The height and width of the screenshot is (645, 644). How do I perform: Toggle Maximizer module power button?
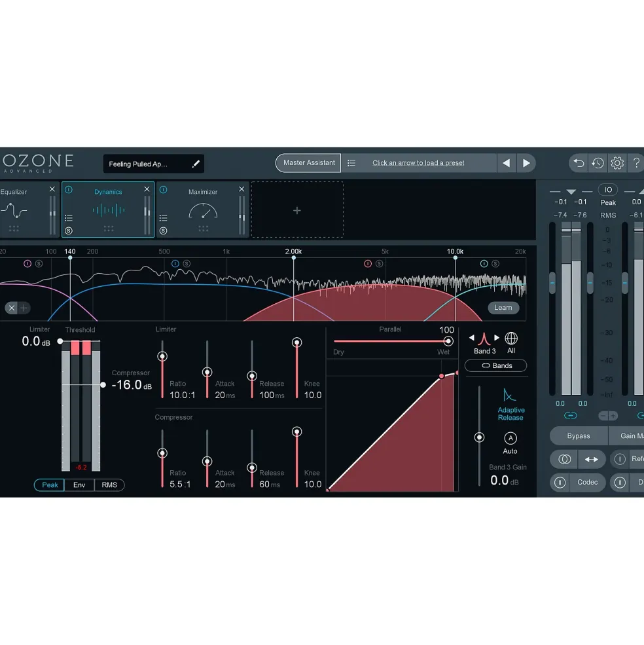tap(163, 190)
